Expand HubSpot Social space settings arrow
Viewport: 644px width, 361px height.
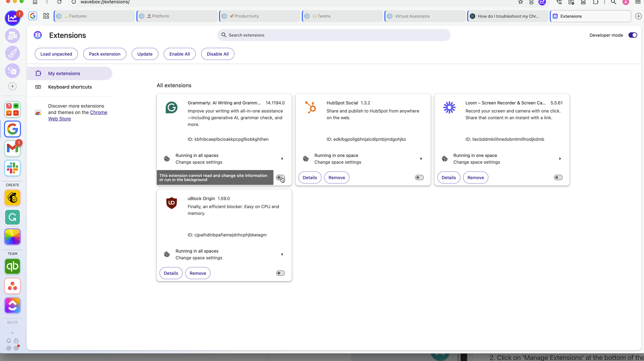pos(421,159)
